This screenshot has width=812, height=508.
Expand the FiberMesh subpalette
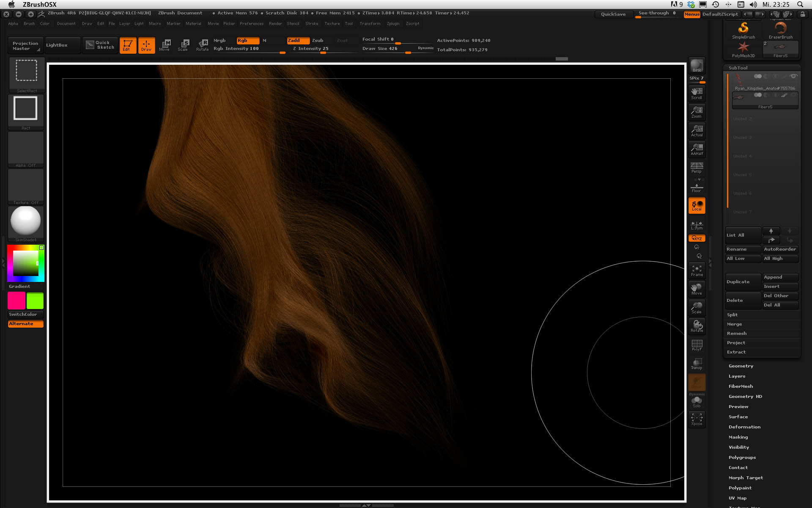point(741,387)
